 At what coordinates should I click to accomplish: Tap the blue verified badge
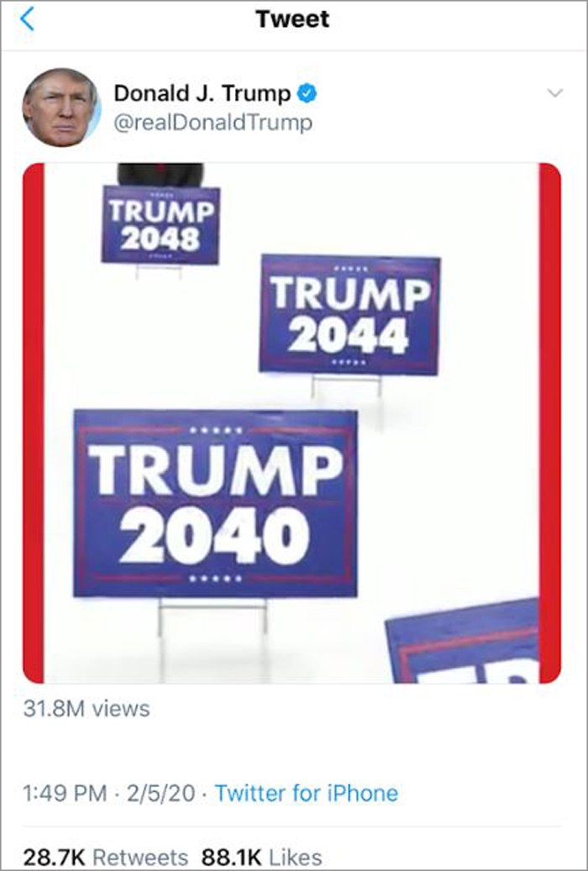307,93
